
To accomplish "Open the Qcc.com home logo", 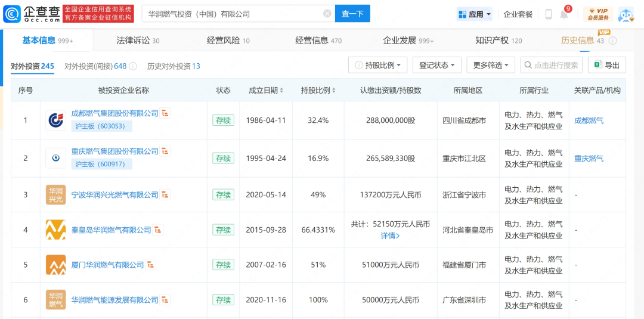I will (x=32, y=14).
